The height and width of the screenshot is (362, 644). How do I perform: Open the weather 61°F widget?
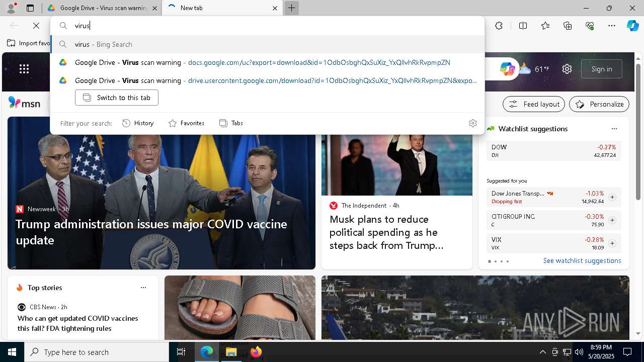[x=534, y=69]
